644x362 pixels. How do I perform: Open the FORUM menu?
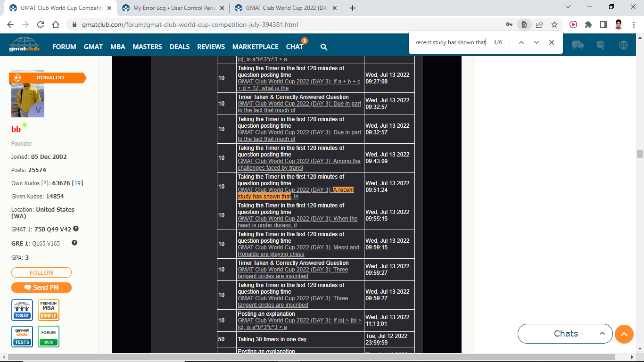click(x=64, y=47)
